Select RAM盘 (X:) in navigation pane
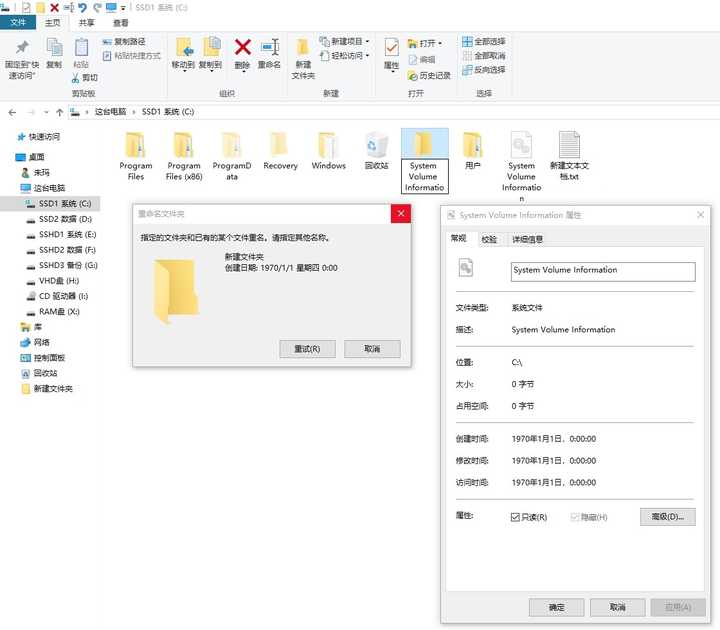 pos(52,312)
